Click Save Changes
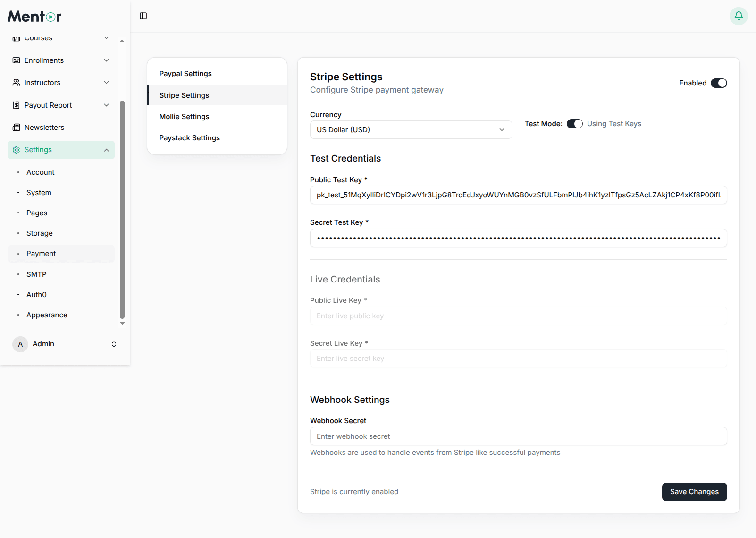Image resolution: width=756 pixels, height=538 pixels. [x=694, y=492]
